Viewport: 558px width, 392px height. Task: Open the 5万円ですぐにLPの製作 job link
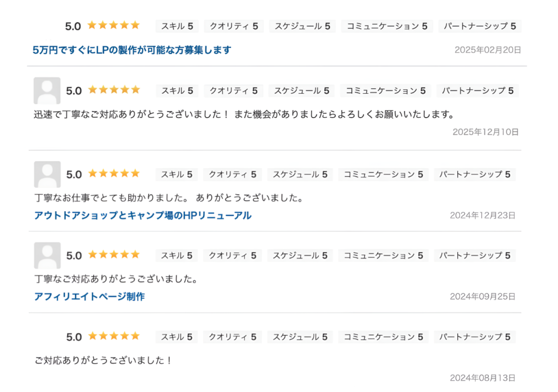[132, 50]
